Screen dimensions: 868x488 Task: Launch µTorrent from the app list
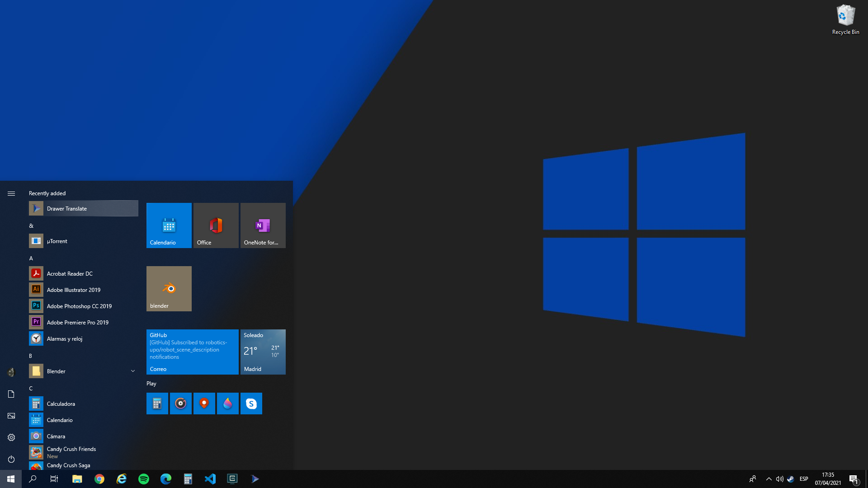pos(83,241)
